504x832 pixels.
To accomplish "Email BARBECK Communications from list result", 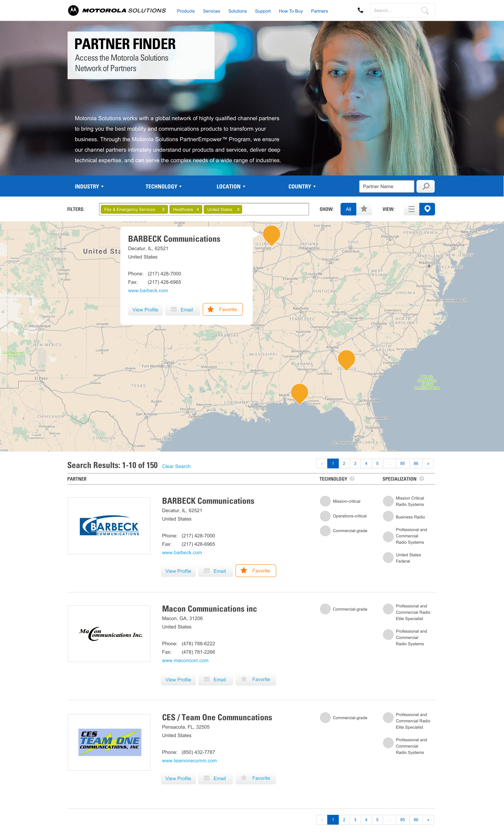I will coord(215,571).
